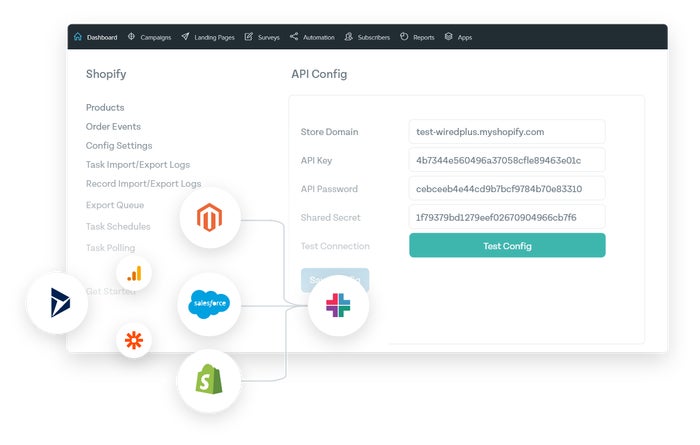Click the Landing Pages paper plane icon
The height and width of the screenshot is (445, 700).
pos(185,37)
